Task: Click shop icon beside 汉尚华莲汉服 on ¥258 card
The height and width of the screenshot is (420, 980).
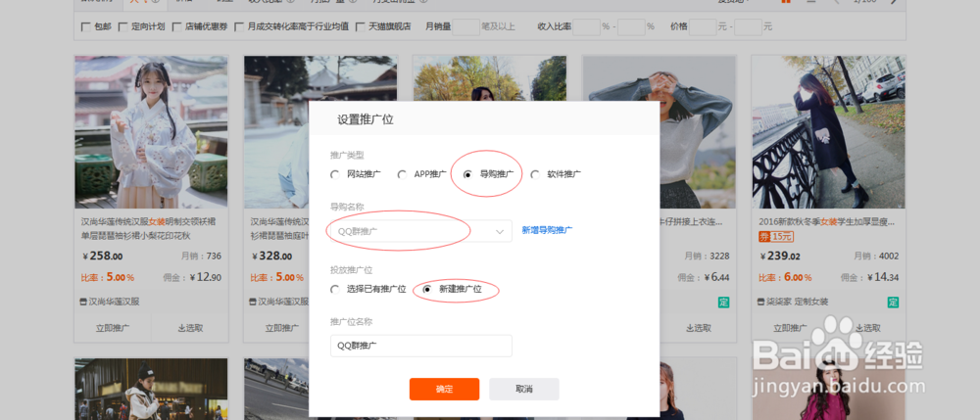Action: 84,303
